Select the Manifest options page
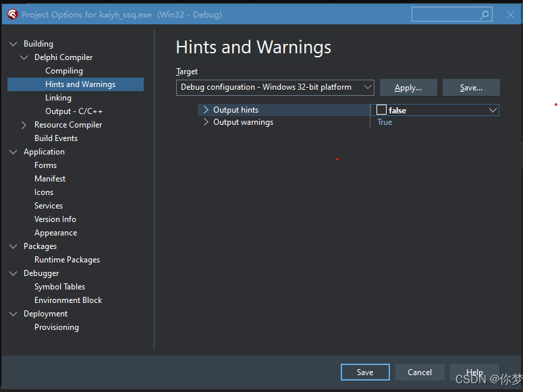Image resolution: width=558 pixels, height=392 pixels. (50, 178)
